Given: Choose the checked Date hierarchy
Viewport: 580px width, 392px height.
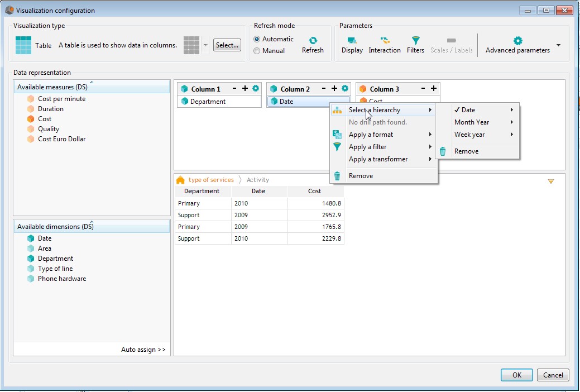Looking at the screenshot, I should (477, 110).
